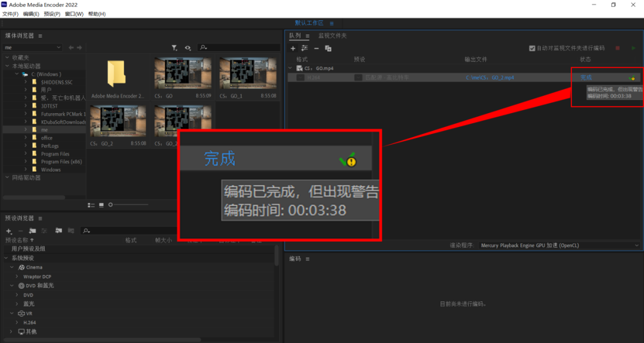Click the preset list vertical scrollbar
Screen dimensions: 644x343
click(x=277, y=255)
